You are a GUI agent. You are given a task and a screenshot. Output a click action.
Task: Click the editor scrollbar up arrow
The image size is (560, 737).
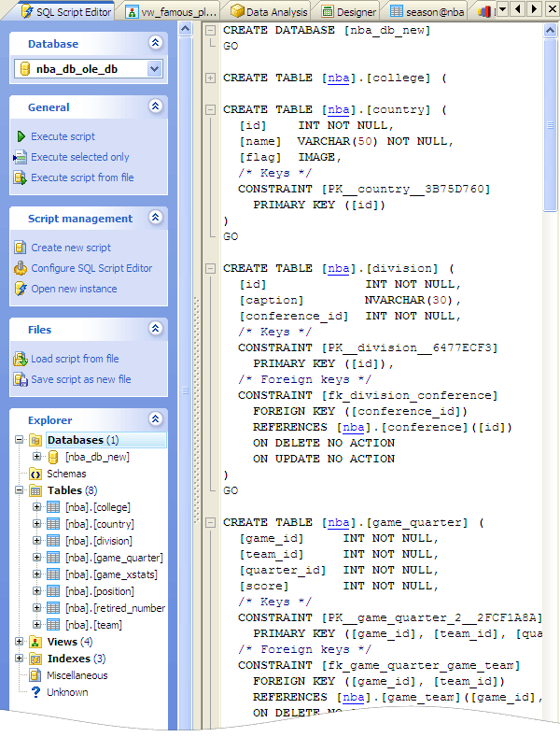(550, 31)
